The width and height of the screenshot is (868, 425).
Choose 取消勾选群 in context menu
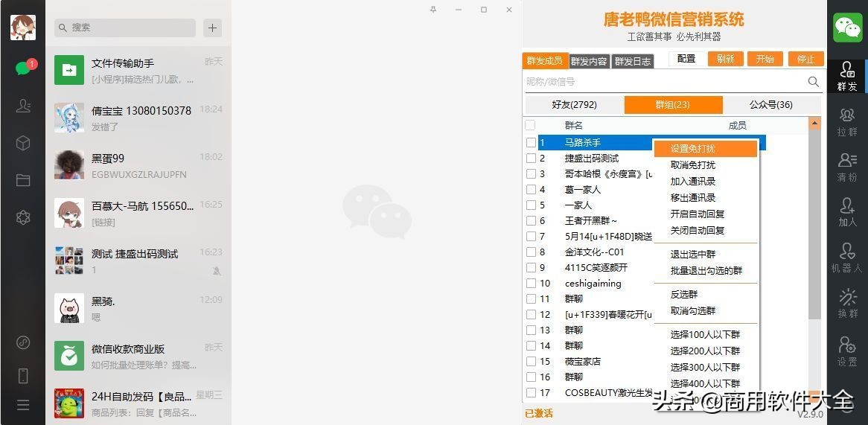[x=706, y=311]
